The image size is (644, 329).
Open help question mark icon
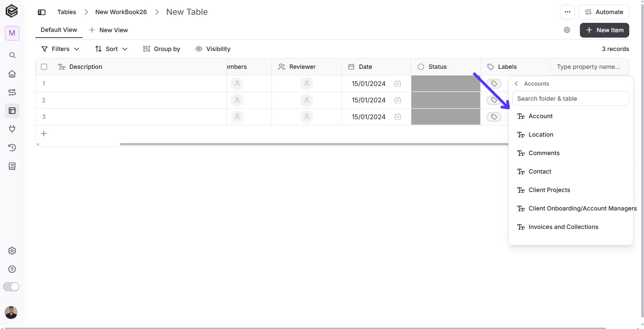coord(12,269)
